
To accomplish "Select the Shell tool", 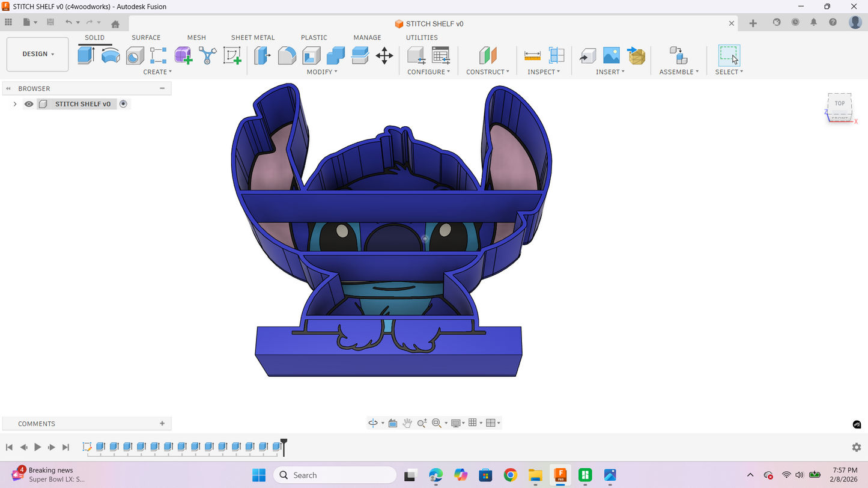I will pos(311,55).
